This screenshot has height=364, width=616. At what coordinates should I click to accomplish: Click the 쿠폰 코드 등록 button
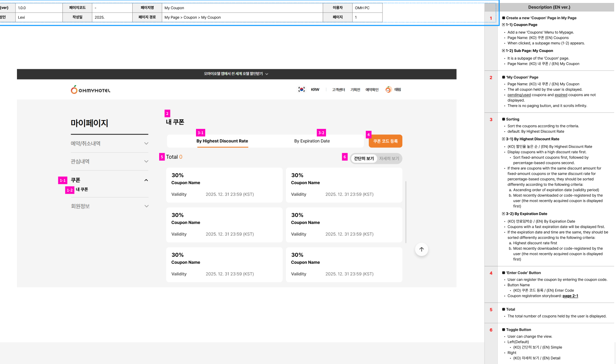[x=385, y=141]
